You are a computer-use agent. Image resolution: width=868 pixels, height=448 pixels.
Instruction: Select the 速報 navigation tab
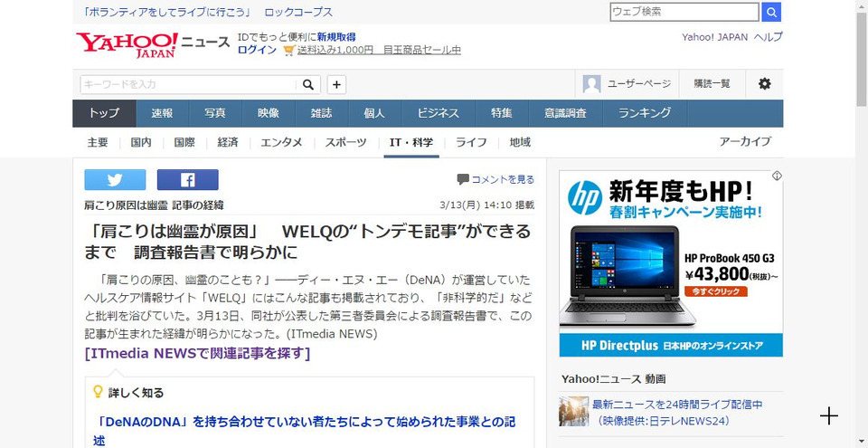click(162, 113)
